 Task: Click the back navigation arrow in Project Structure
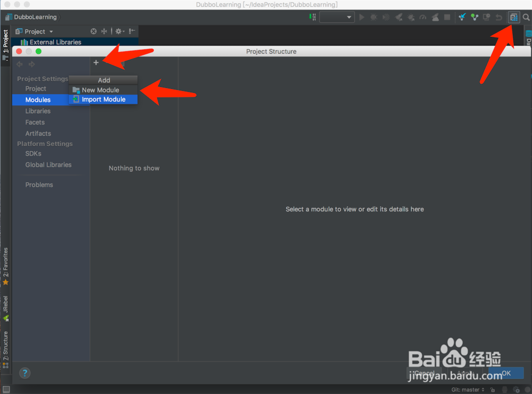click(20, 64)
